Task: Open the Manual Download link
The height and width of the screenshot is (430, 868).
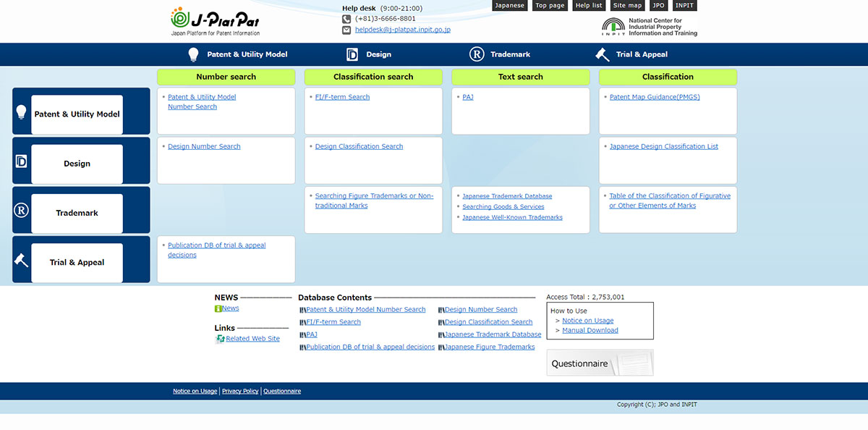Action: pyautogui.click(x=590, y=331)
